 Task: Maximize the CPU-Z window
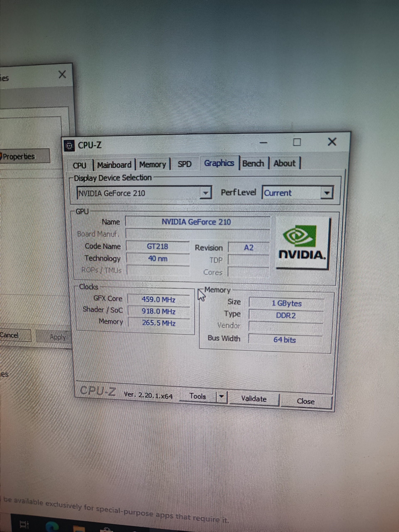297,142
